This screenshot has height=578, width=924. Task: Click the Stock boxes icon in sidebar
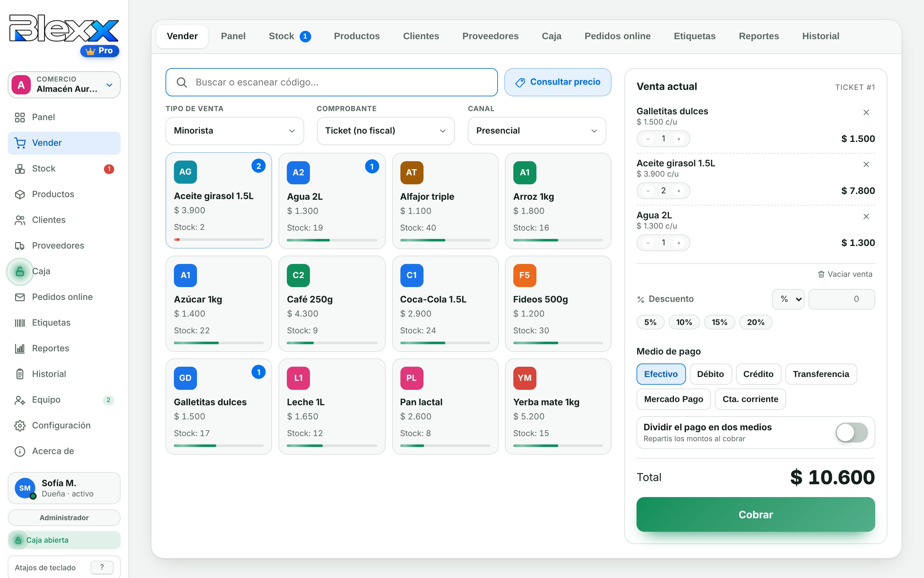pos(20,169)
